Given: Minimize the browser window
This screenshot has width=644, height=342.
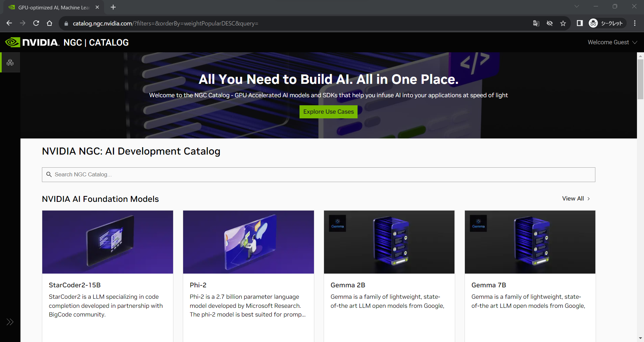Looking at the screenshot, I should pos(596,6).
